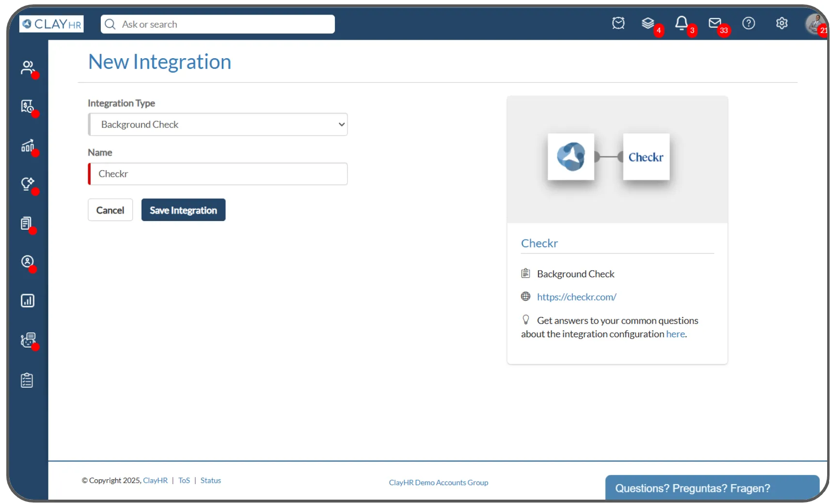Click the lightbulb icon in card

click(526, 320)
